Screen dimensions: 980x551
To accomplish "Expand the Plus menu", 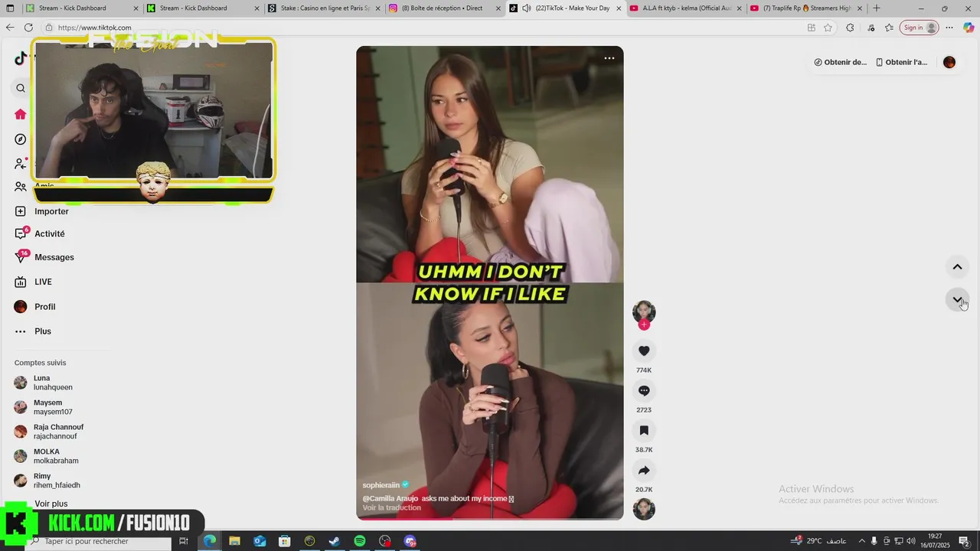I will [x=33, y=331].
